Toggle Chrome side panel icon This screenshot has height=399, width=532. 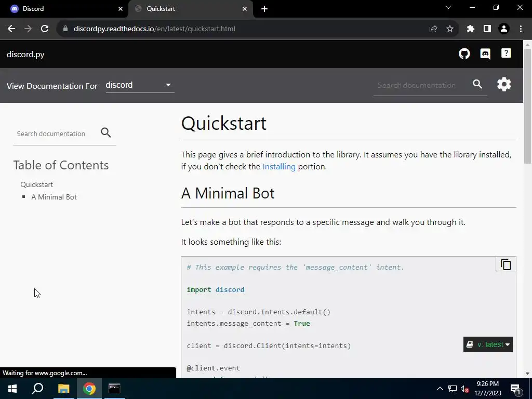487,29
